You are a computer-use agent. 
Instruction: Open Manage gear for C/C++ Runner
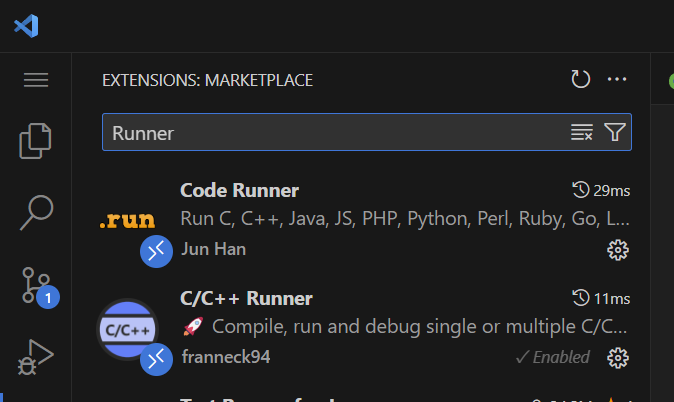pos(618,358)
